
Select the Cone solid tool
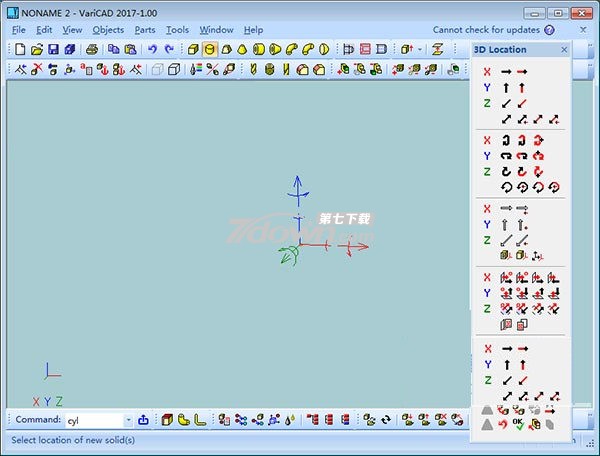click(x=242, y=49)
